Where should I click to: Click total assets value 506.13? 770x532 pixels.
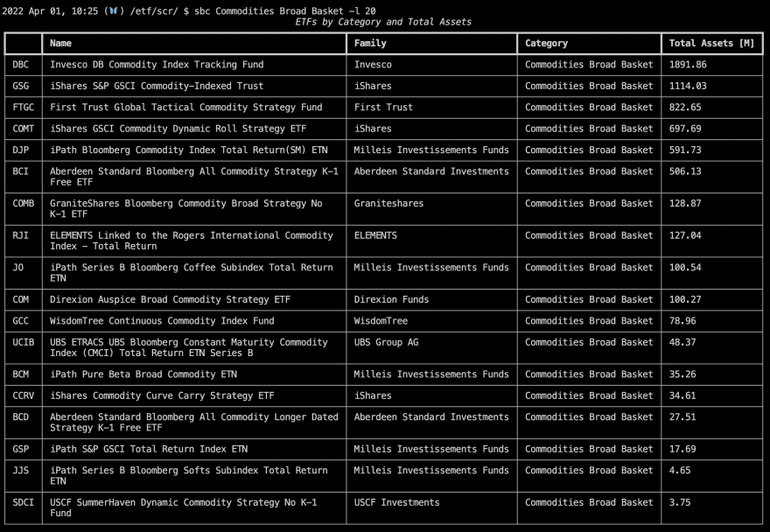coord(685,171)
